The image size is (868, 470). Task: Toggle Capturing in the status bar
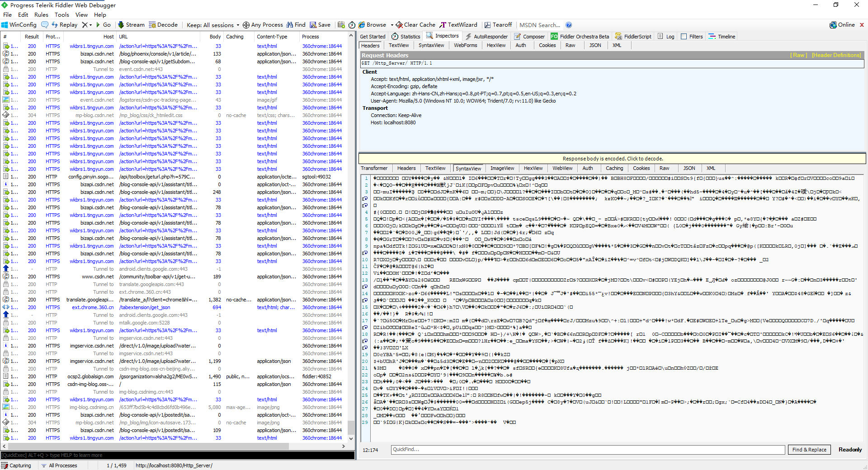pos(17,465)
